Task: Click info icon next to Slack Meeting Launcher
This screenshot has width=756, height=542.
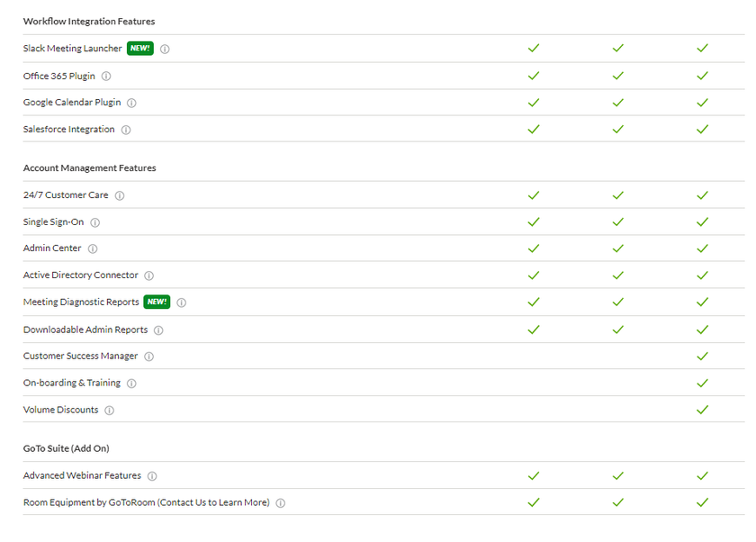Action: [165, 50]
